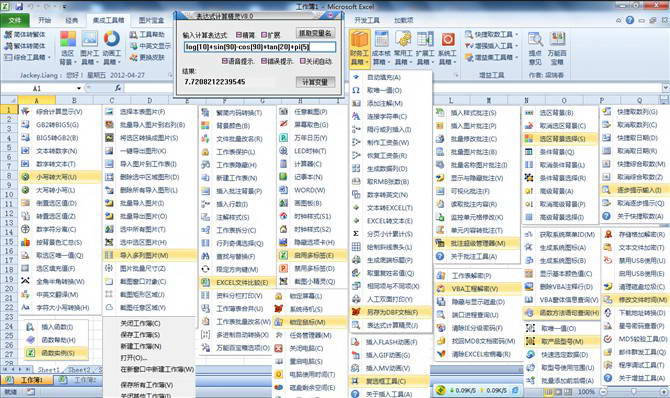This screenshot has width=670, height=398.
Task: Choose 保存工作簿(S) menu entry
Action: coord(140,335)
